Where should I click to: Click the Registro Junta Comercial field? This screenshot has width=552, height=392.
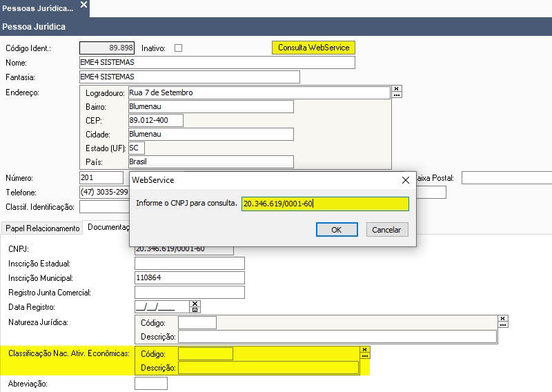tap(189, 293)
